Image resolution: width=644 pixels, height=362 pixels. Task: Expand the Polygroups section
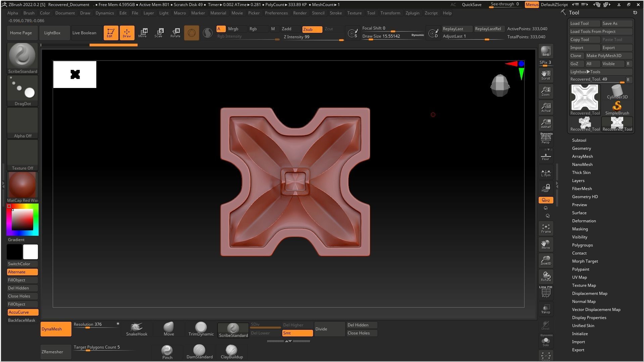pyautogui.click(x=582, y=245)
